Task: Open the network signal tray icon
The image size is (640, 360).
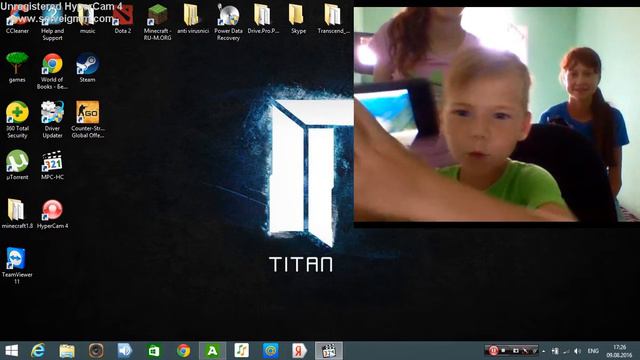Action: coord(567,351)
